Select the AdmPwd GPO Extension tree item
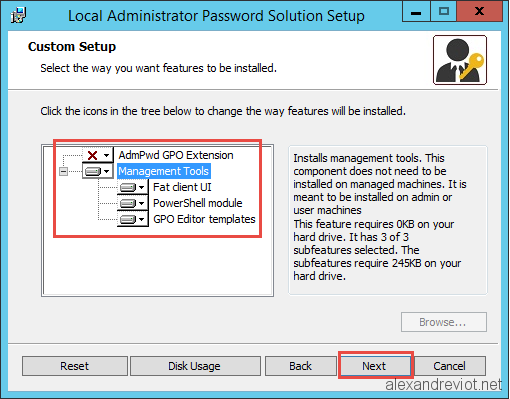This screenshot has width=510, height=399. [176, 155]
